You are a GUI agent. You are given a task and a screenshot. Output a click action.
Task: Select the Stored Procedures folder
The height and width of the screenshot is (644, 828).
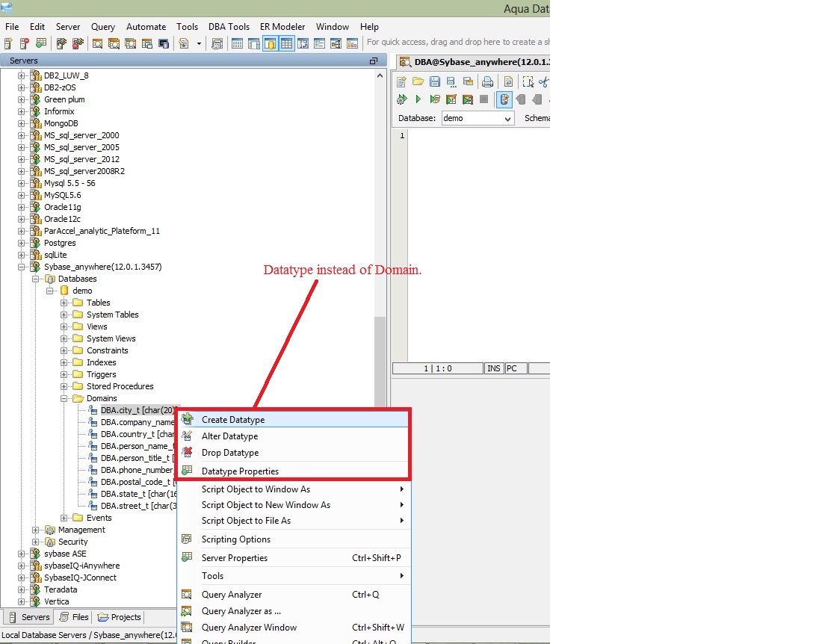coord(120,386)
